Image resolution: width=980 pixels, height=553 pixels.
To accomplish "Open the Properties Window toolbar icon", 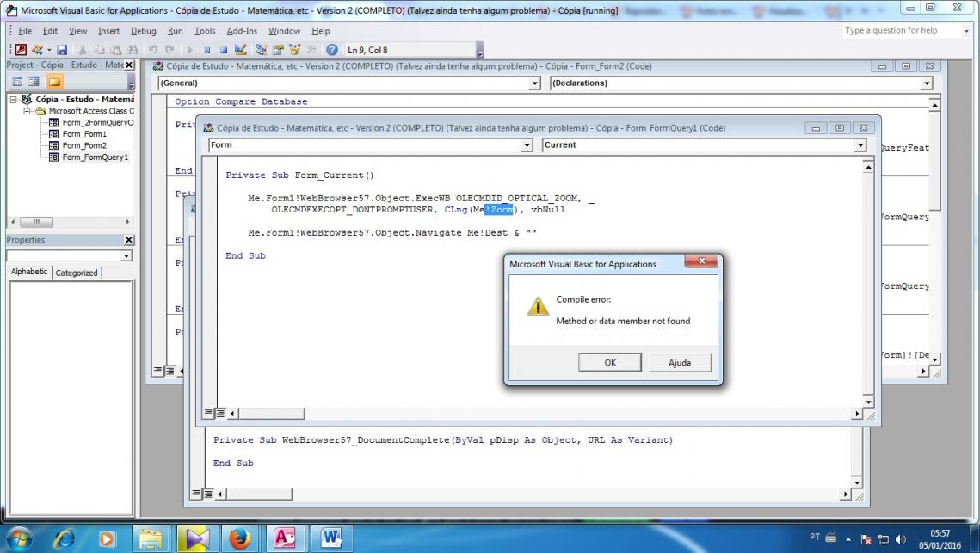I will click(x=278, y=49).
